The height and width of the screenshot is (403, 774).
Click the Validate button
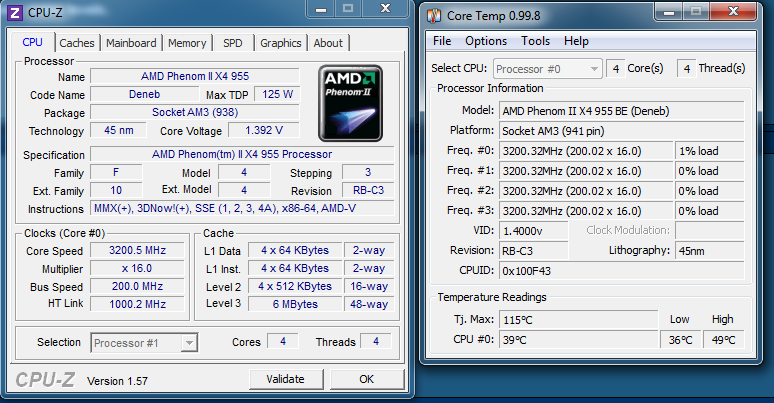coord(286,379)
